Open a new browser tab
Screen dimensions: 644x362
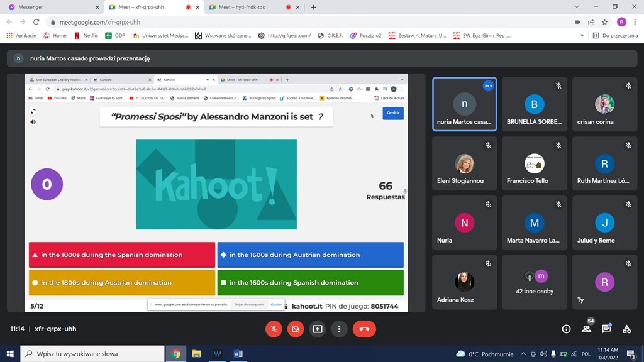[314, 7]
